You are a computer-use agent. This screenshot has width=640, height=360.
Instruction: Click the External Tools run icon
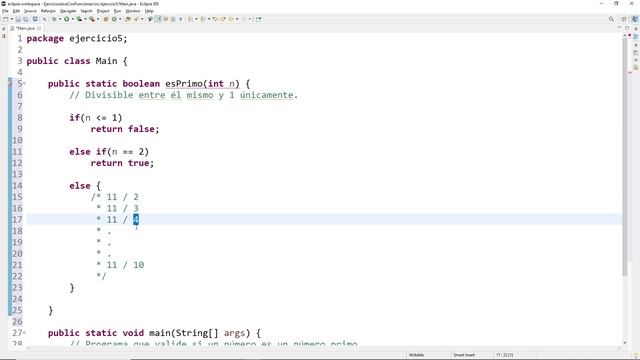[92, 19]
